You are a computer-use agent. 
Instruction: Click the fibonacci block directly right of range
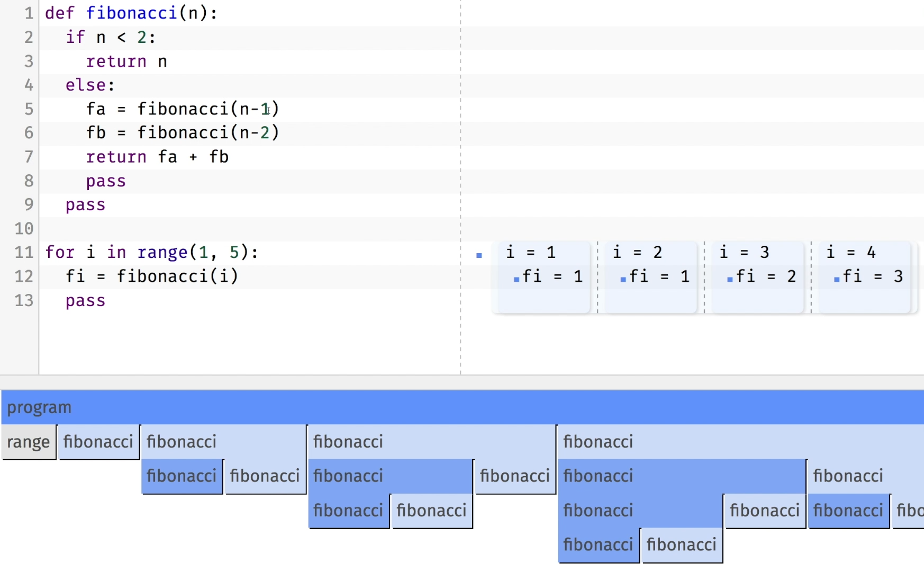pos(98,442)
